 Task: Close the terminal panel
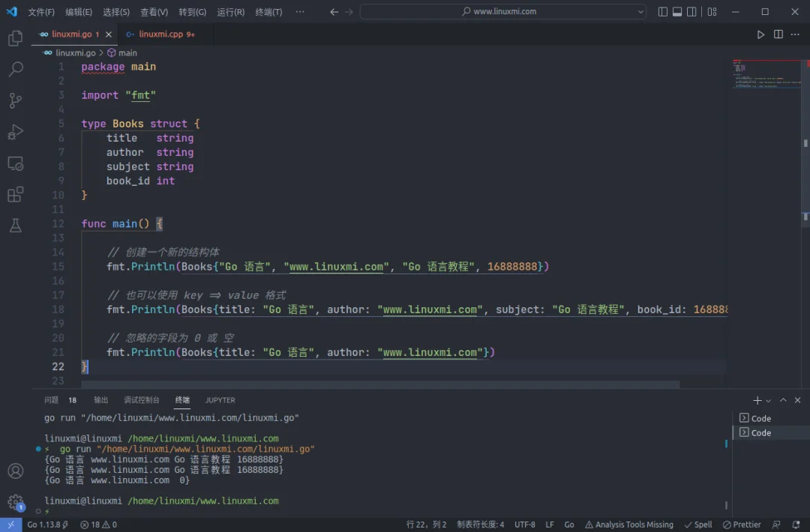(x=797, y=400)
